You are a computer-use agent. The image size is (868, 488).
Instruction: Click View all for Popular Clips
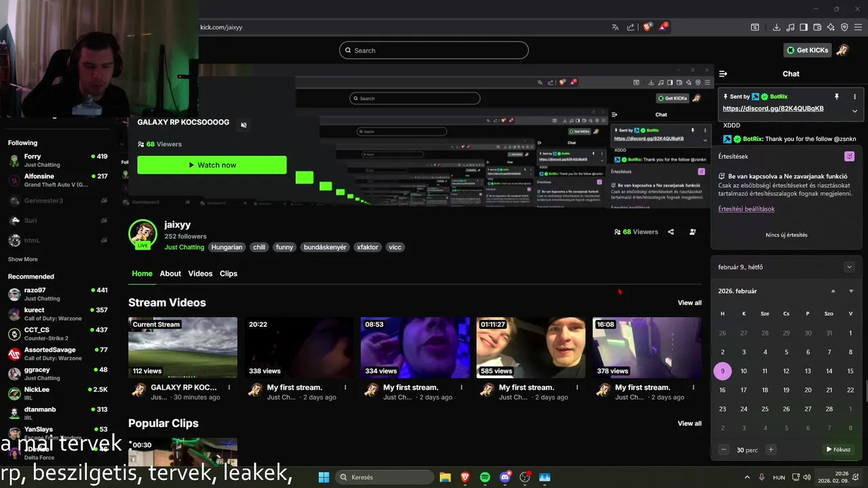690,424
